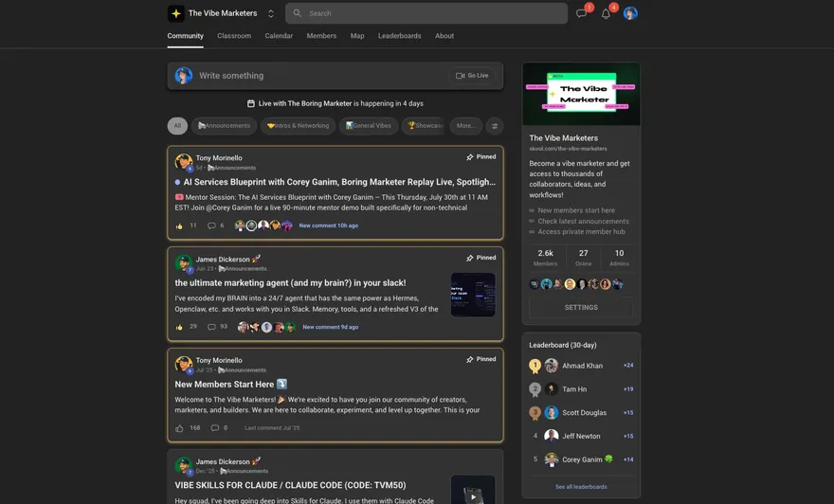Open VIBE SKILLS FOR CLAUDE post title
Viewport: 834px width, 504px height.
290,485
